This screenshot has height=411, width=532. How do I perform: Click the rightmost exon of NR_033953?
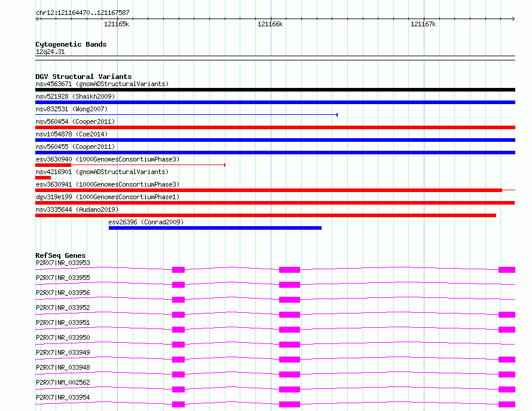[x=507, y=270]
